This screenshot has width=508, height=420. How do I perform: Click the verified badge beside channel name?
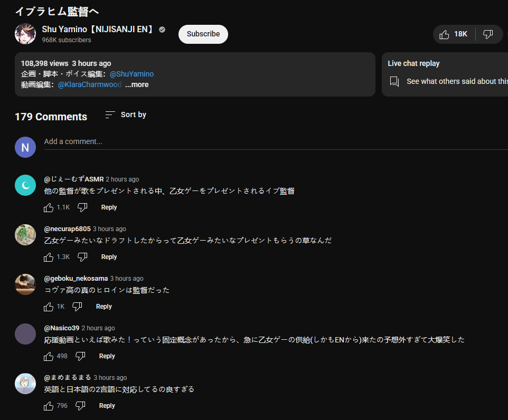click(x=162, y=30)
